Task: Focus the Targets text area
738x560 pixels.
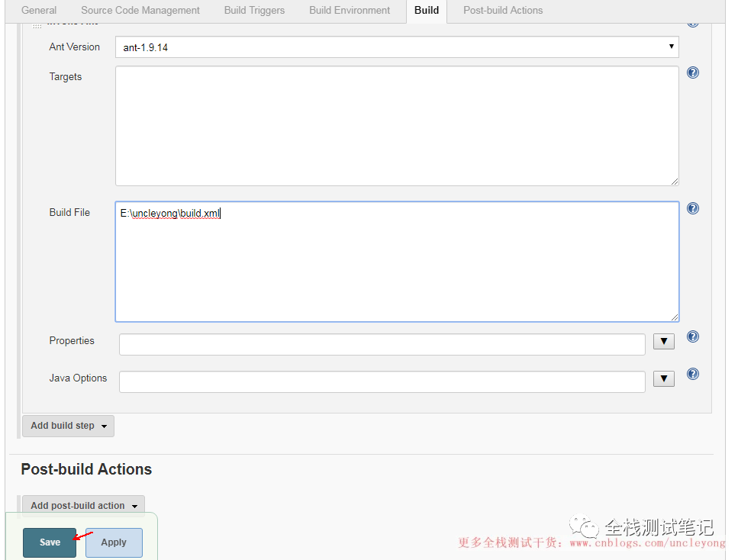Action: click(x=397, y=126)
